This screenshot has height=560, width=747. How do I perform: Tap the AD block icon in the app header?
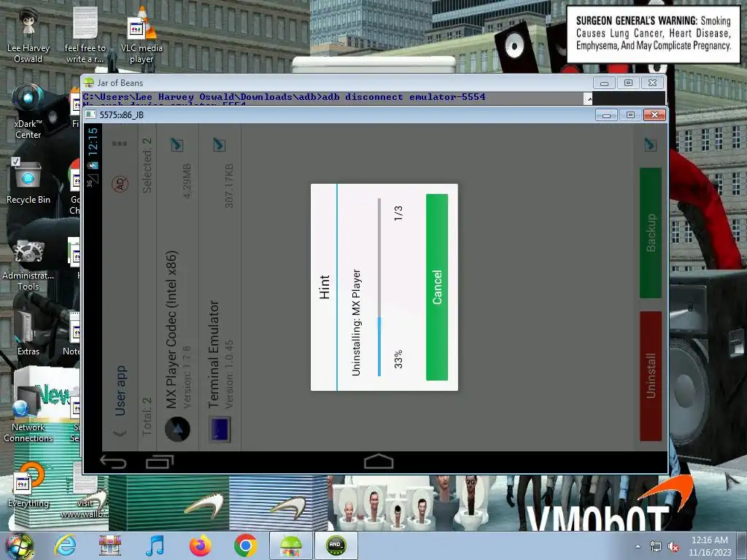tap(120, 184)
